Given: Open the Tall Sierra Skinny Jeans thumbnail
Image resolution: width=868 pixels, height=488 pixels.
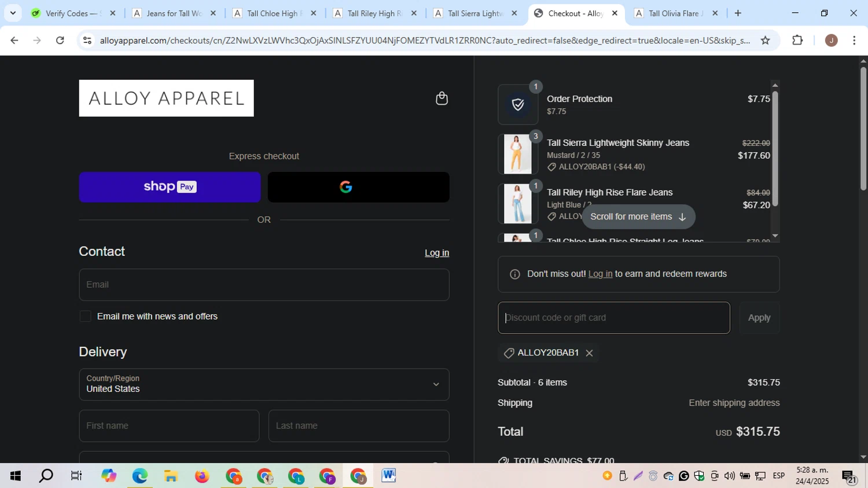Looking at the screenshot, I should coord(518,154).
